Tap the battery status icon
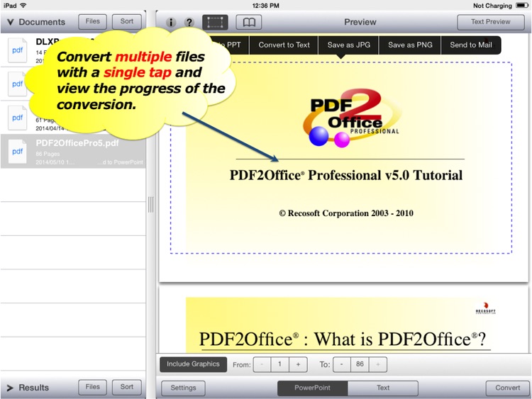Screen dimensions: 532x399 [x=522, y=6]
